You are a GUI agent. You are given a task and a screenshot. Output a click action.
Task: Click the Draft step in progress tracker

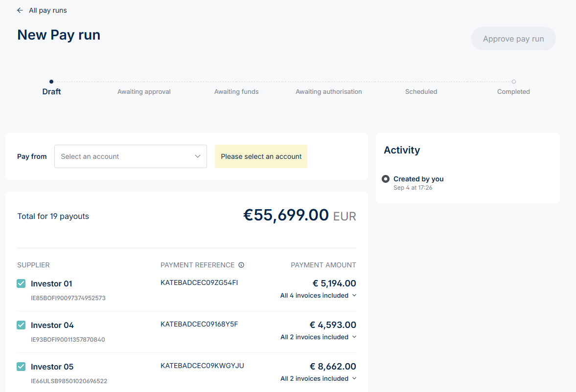51,92
